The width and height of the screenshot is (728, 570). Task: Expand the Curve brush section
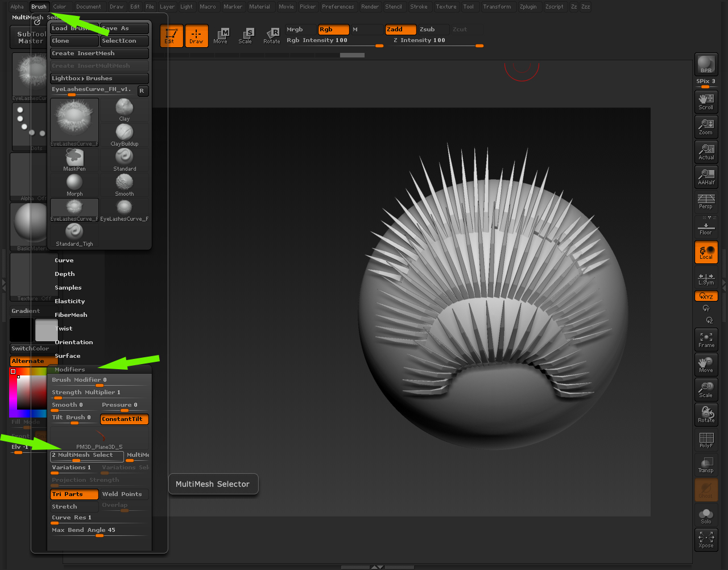(64, 261)
